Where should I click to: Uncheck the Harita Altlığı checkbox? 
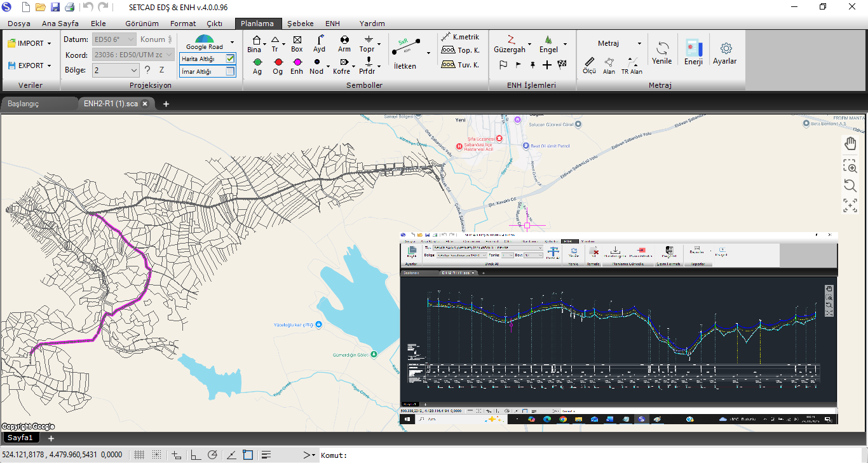click(x=230, y=59)
